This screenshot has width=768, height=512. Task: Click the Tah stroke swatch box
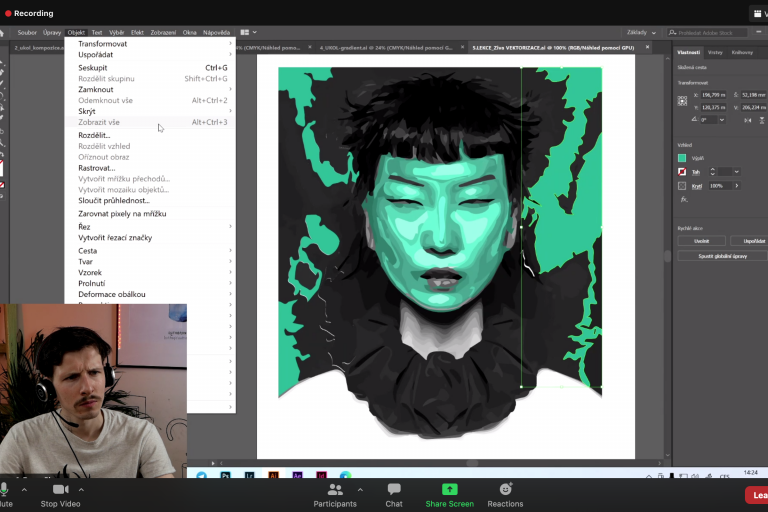(682, 172)
